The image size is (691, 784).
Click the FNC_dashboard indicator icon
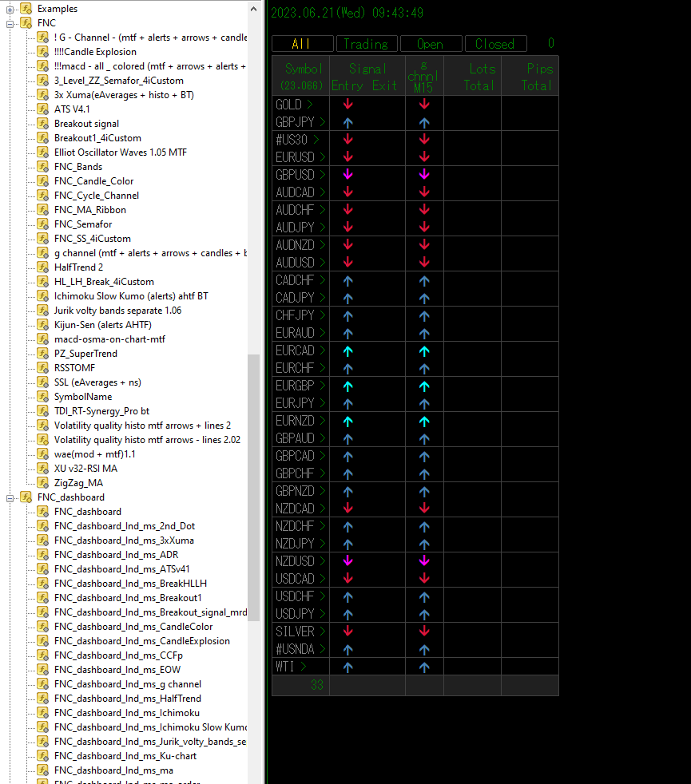point(43,512)
